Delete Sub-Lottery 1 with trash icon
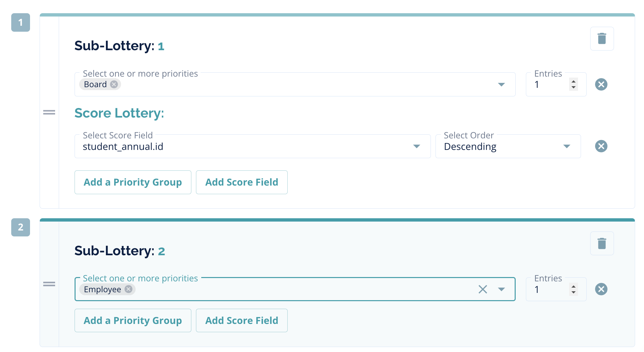 click(x=602, y=39)
